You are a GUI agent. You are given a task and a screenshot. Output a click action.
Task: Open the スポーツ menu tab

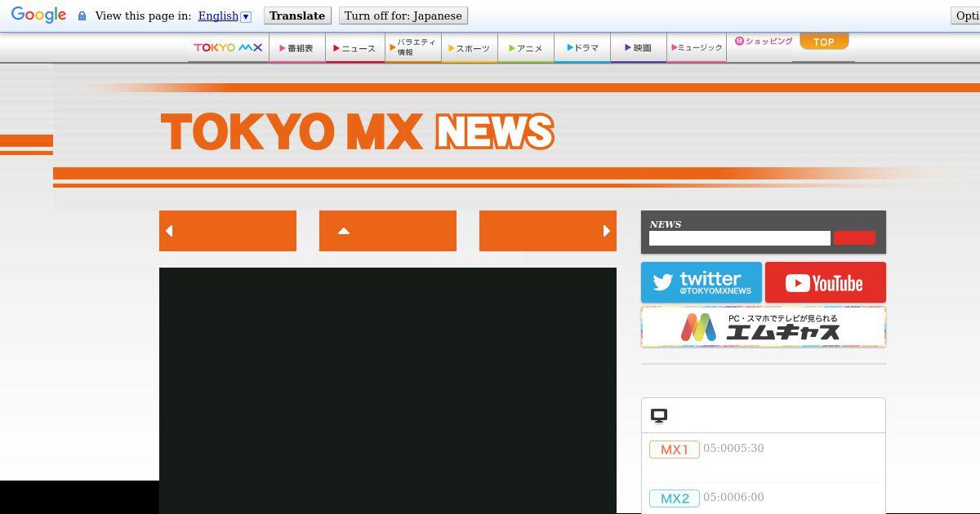[470, 48]
